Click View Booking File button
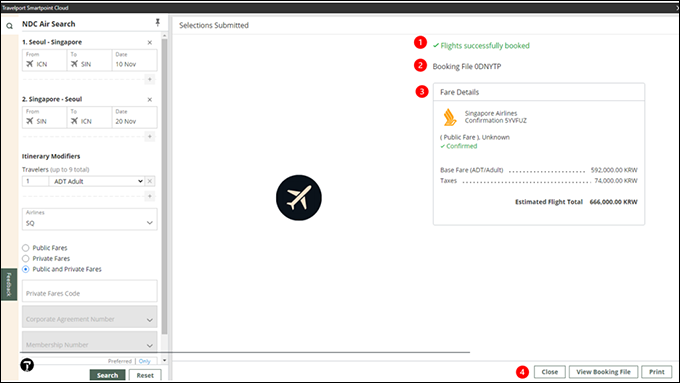Image resolution: width=680 pixels, height=383 pixels. coord(603,372)
